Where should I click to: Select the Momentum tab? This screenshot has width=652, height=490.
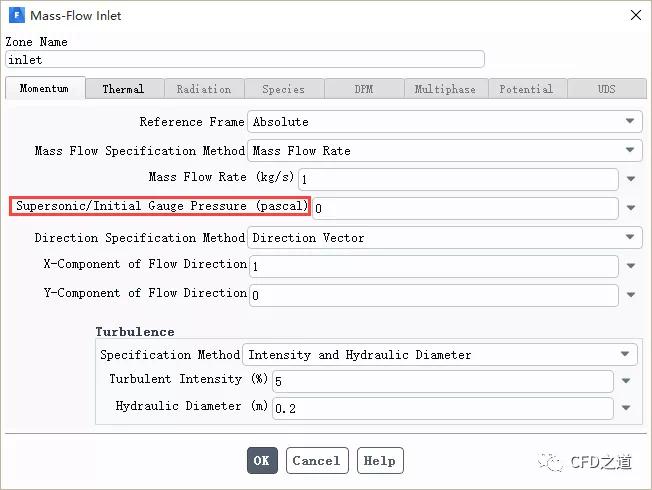(x=45, y=88)
